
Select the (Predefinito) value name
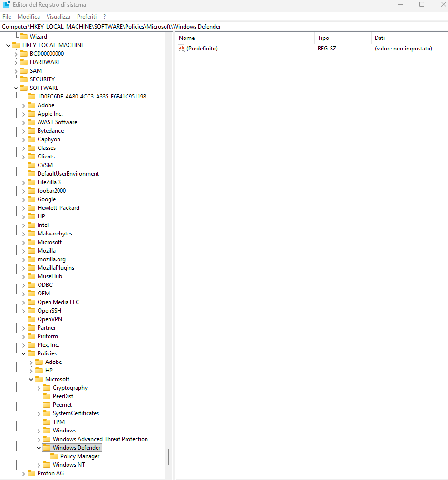[202, 49]
